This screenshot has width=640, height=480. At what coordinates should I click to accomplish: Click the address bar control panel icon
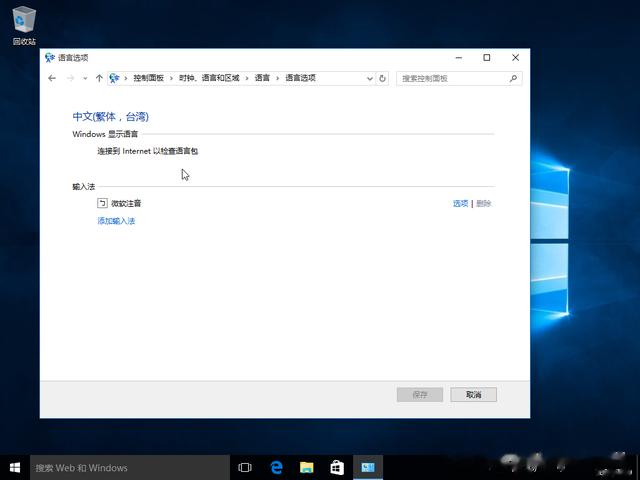click(x=114, y=78)
